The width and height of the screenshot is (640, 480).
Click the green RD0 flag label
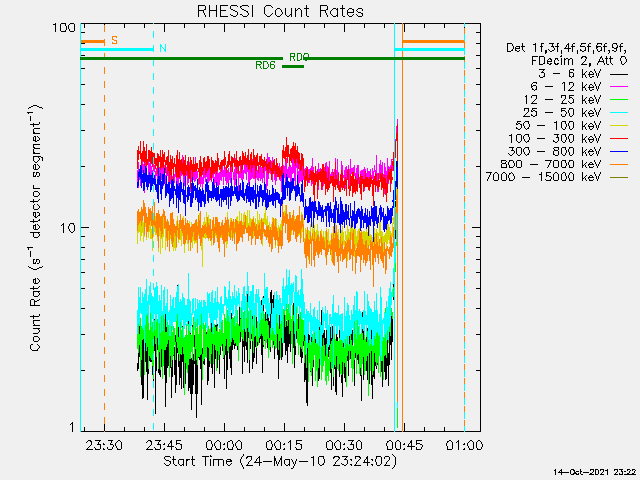pos(299,57)
